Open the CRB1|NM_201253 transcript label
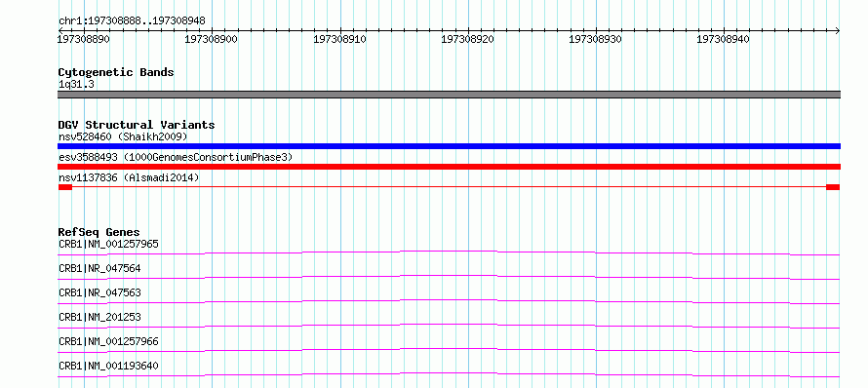Viewport: 868px width, 388px height. 99,317
